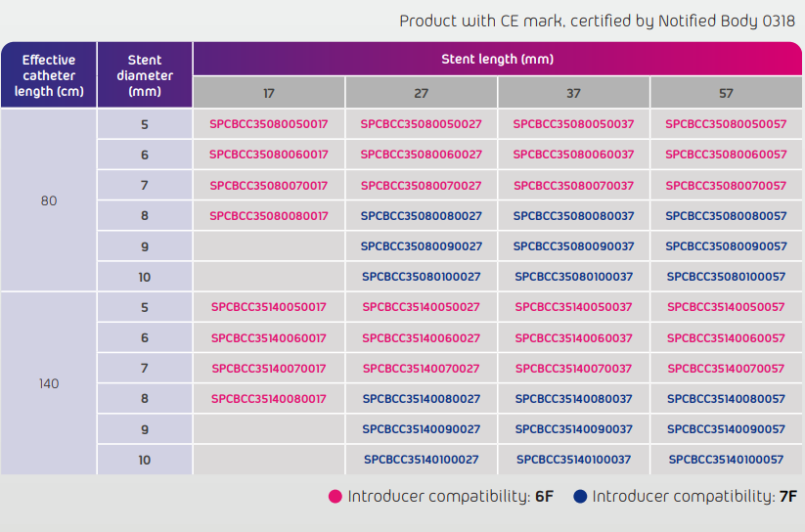805x532 pixels.
Task: Select product code SPCBCC35140050037
Action: pyautogui.click(x=573, y=307)
